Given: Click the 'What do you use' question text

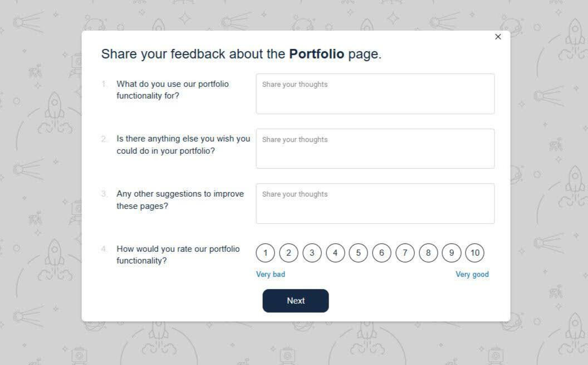Looking at the screenshot, I should coord(173,90).
